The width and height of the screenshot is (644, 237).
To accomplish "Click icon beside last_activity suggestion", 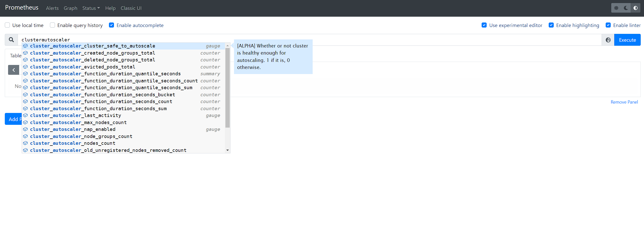I will point(25,115).
